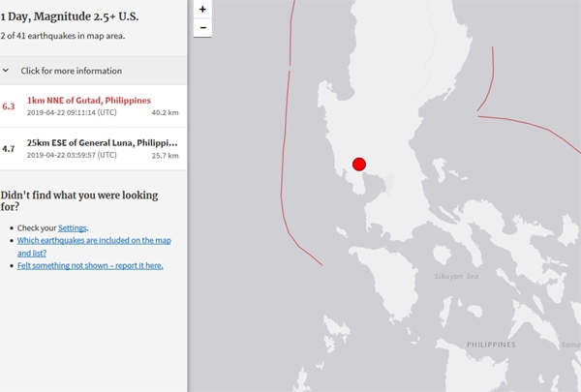Zoom out with the minus button
The image size is (581, 392).
coord(202,28)
